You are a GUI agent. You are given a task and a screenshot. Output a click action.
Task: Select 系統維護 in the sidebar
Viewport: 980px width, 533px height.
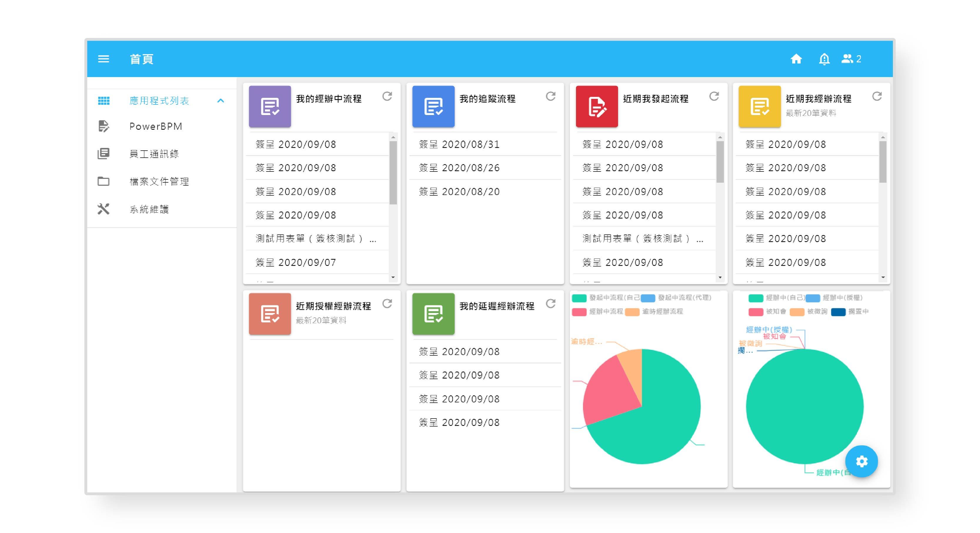[149, 209]
